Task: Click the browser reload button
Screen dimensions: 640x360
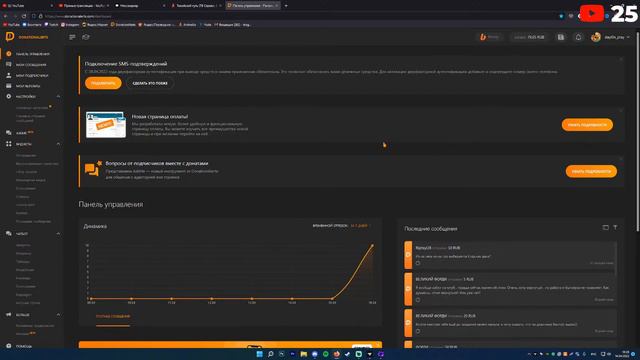Action: [24, 16]
